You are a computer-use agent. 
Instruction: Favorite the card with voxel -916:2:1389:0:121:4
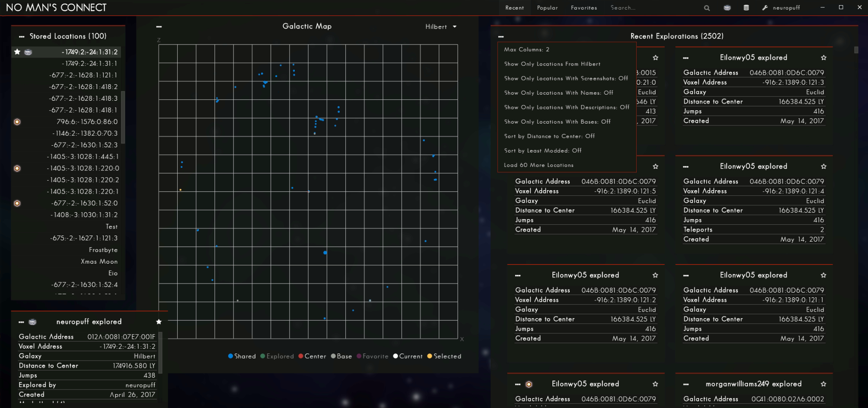[823, 166]
